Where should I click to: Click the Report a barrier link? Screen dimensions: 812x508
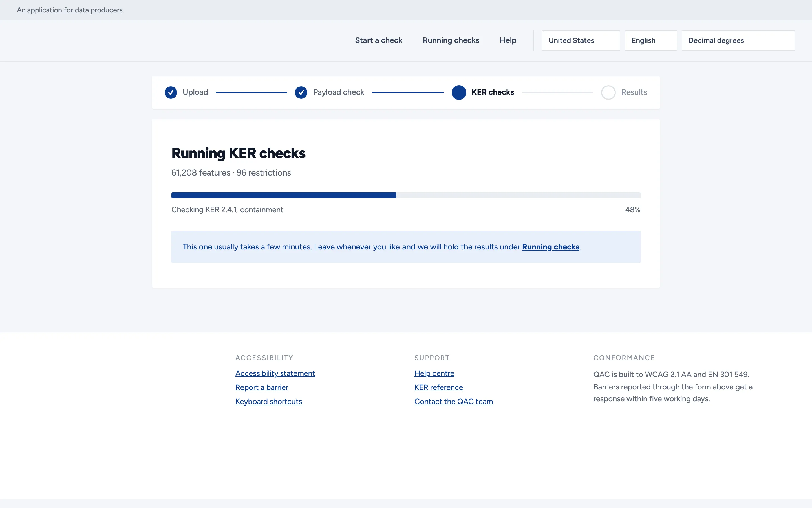pos(262,387)
